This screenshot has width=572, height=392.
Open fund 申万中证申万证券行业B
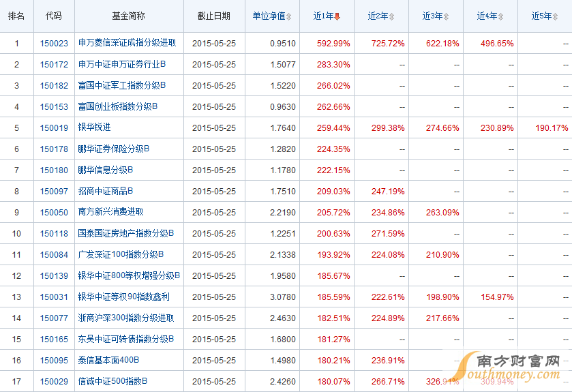[x=122, y=64]
